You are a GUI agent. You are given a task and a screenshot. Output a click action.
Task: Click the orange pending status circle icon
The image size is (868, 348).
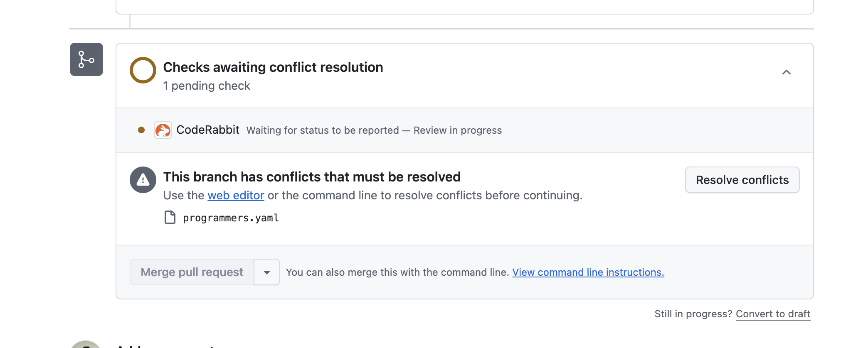143,70
